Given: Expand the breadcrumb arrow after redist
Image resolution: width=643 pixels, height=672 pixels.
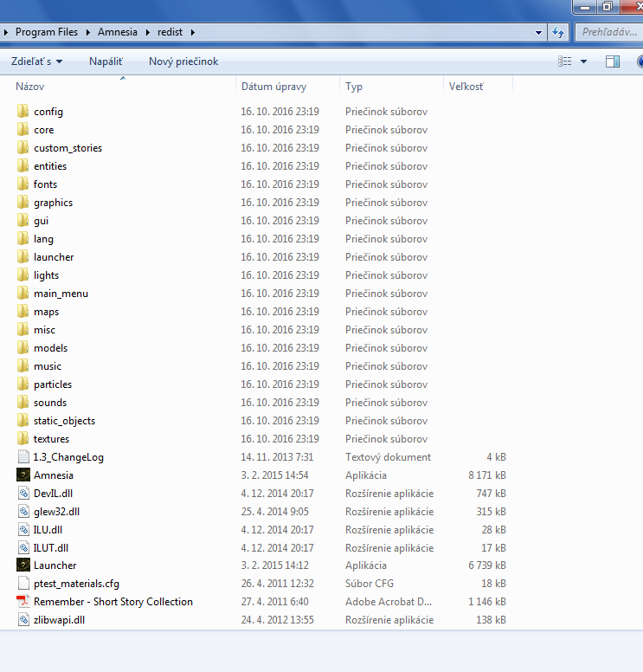Looking at the screenshot, I should [192, 32].
